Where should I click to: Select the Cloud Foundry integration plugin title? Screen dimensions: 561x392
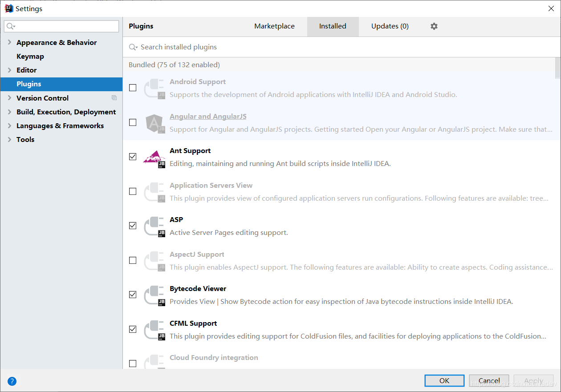pos(214,357)
